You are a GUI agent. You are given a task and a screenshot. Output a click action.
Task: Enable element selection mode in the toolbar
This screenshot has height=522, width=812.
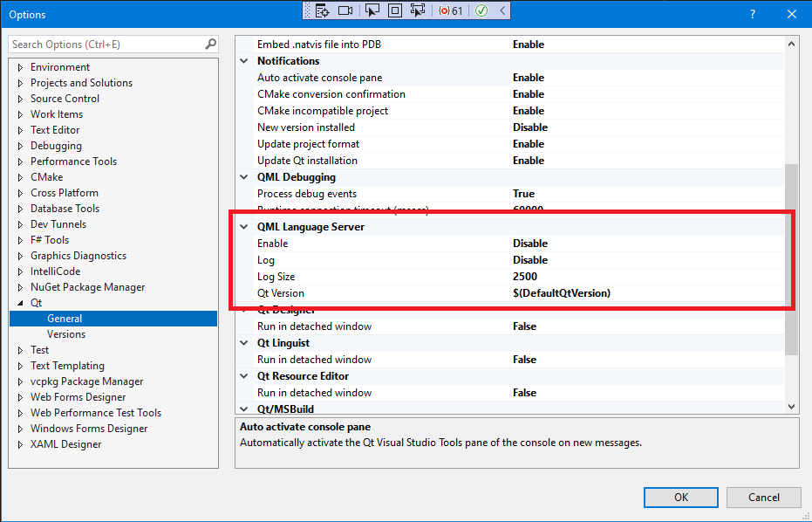tap(373, 10)
